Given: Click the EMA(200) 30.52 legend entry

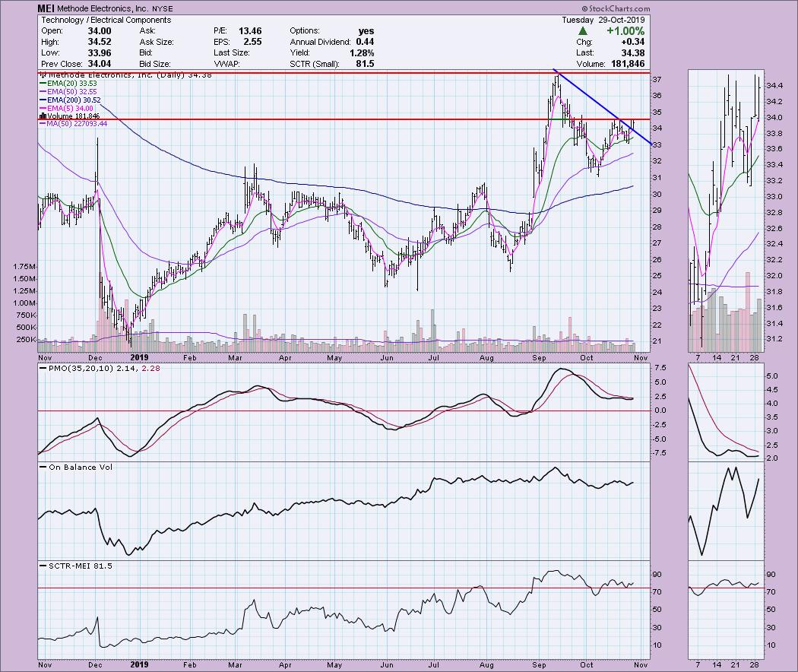Looking at the screenshot, I should [70, 100].
